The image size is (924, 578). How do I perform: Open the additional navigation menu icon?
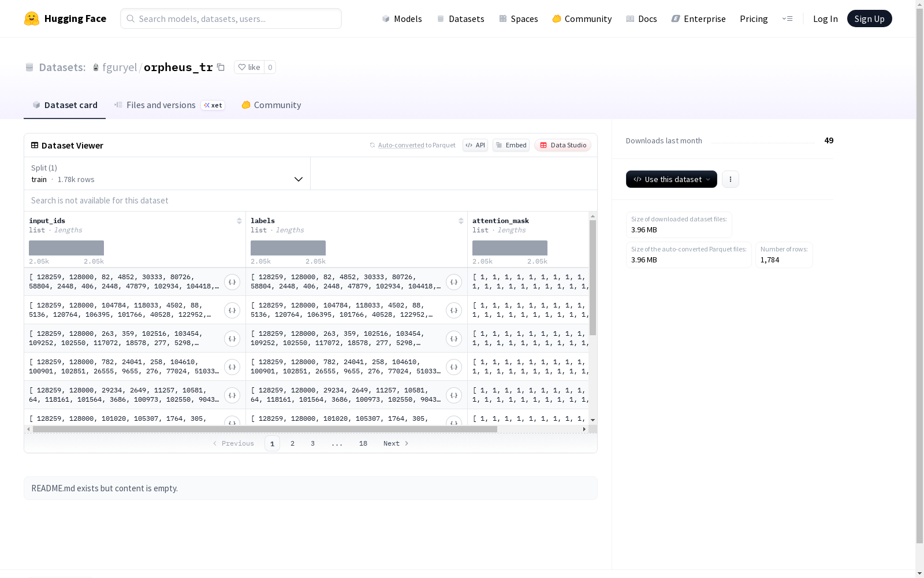[x=787, y=18]
